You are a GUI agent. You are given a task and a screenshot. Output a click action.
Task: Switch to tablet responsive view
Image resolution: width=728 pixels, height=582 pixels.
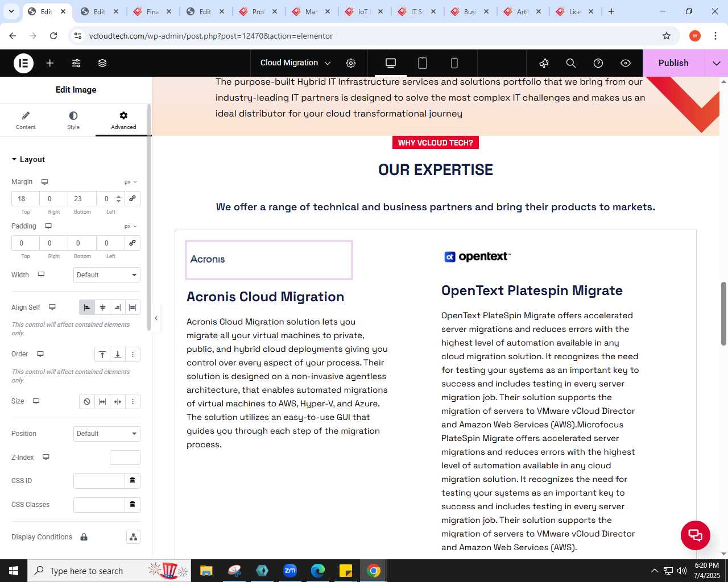point(423,63)
